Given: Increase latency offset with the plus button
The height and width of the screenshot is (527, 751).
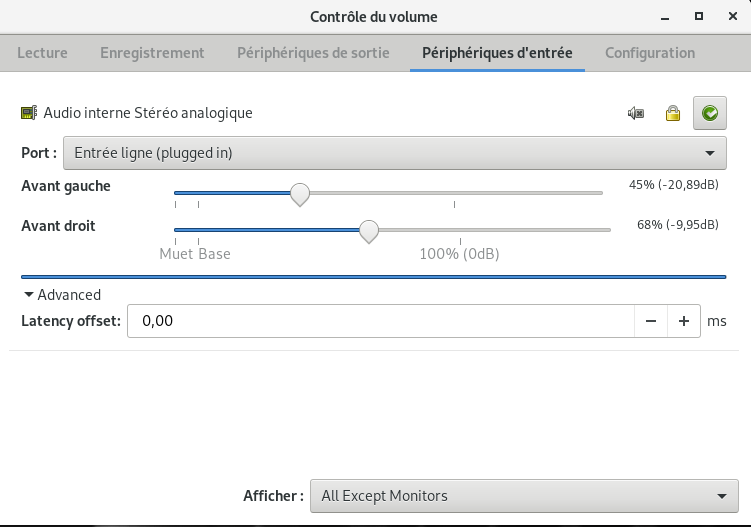Looking at the screenshot, I should (x=684, y=321).
